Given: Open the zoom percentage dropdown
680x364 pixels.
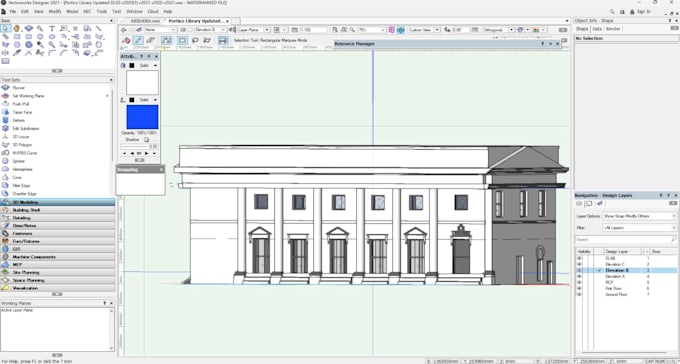Looking at the screenshot, I should click(371, 30).
